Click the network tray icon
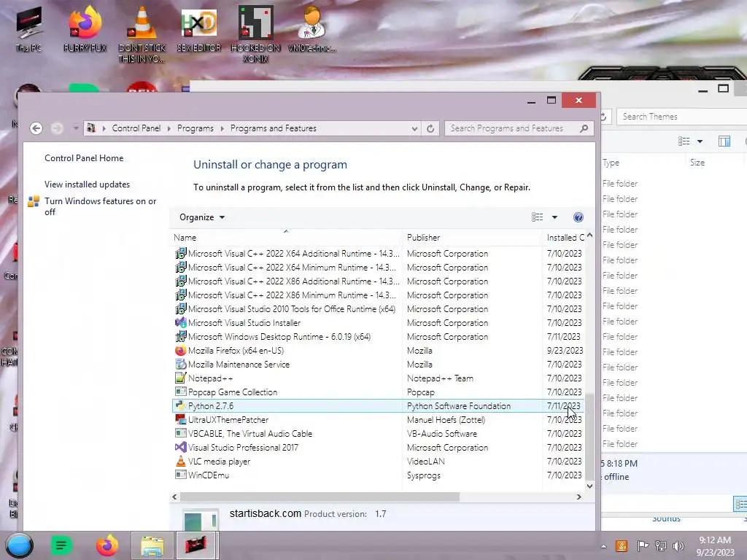Screen dimensions: 747x560 (661, 545)
